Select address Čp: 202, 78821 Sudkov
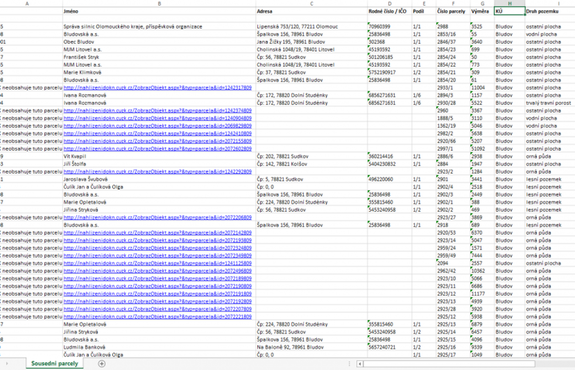This screenshot has width=575, height=370. [311, 156]
